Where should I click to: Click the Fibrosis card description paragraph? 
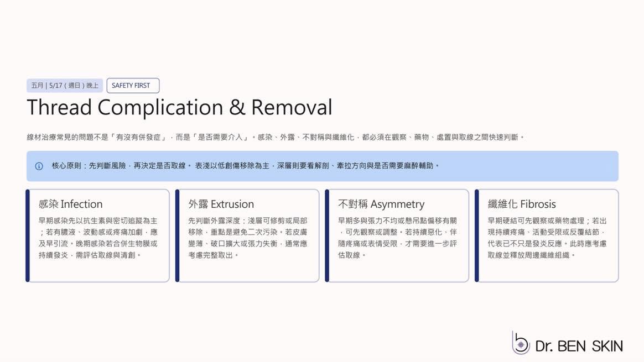click(x=547, y=238)
